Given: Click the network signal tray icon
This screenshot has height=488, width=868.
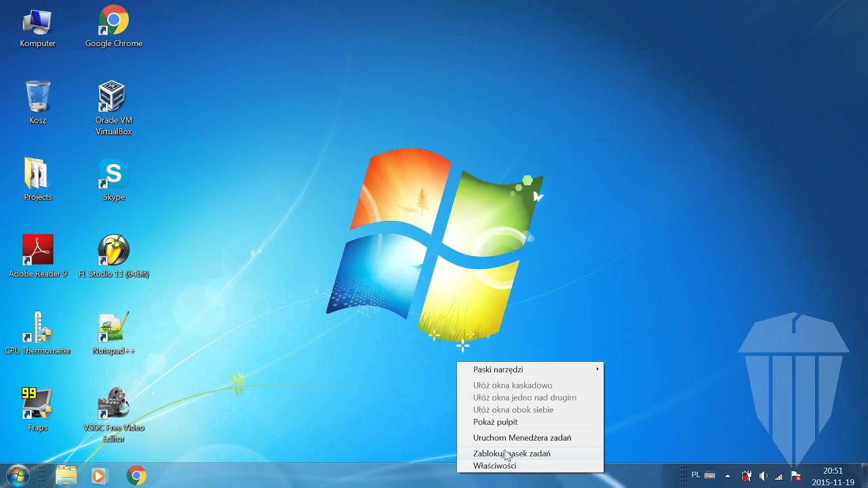Looking at the screenshot, I should tap(779, 476).
